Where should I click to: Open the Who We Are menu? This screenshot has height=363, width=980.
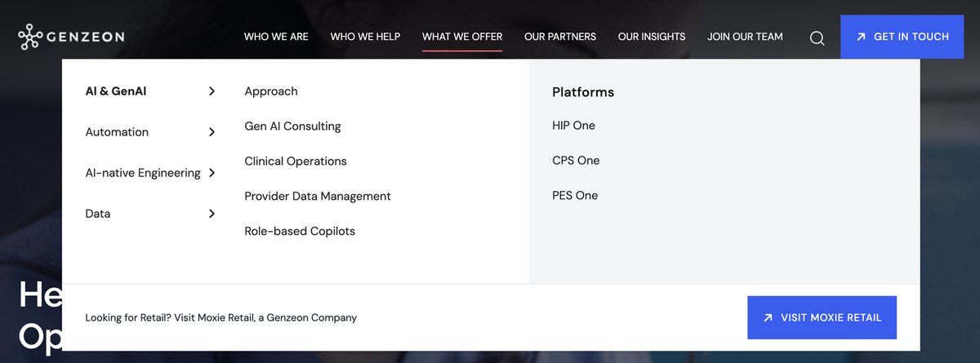(x=276, y=37)
